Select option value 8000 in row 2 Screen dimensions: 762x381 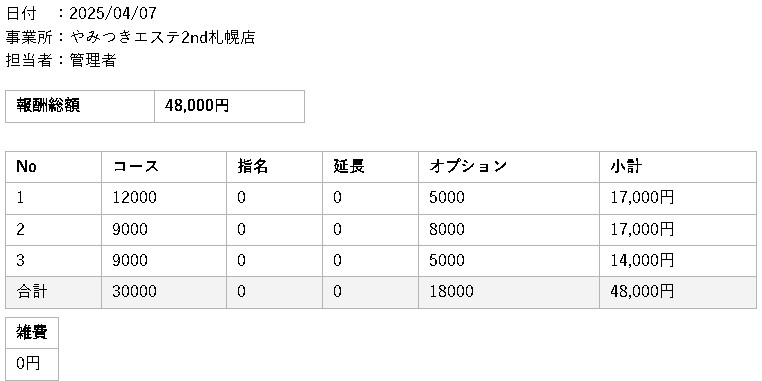[x=447, y=229]
